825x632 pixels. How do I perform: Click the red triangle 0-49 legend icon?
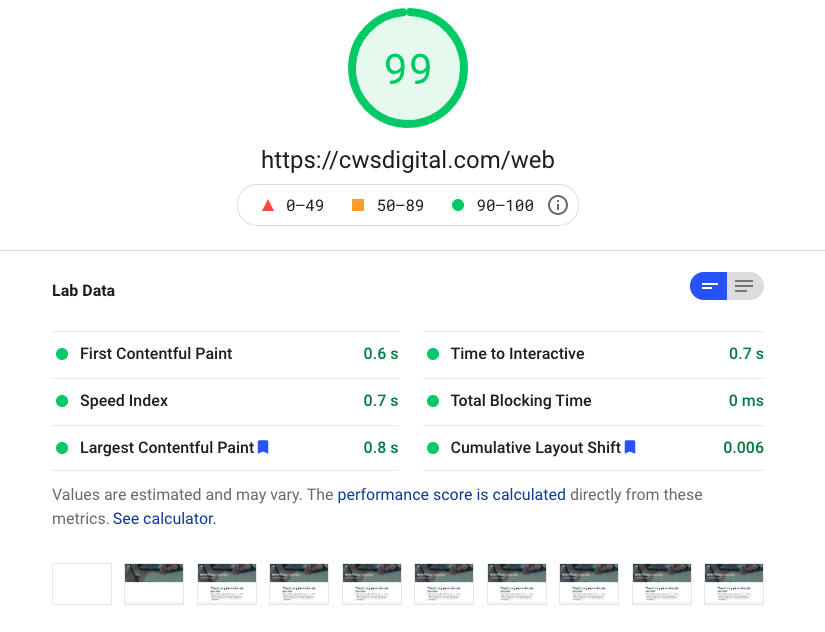(x=268, y=203)
